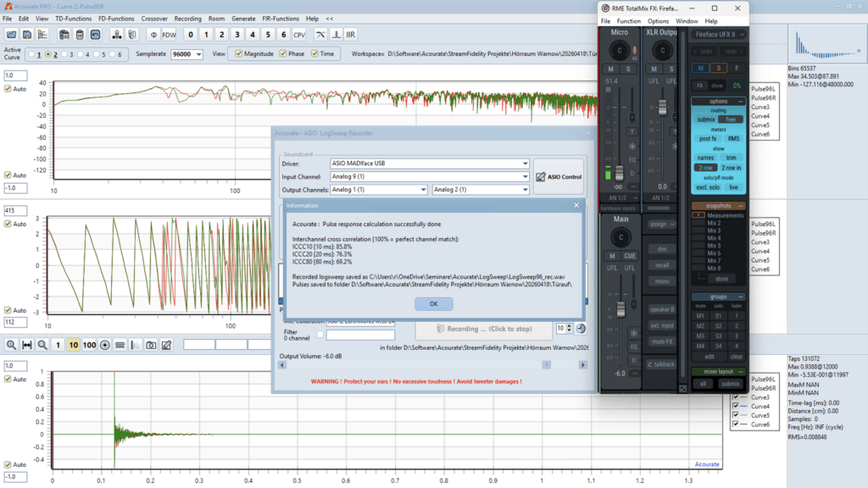Click the open workspace folder icon

point(13,35)
